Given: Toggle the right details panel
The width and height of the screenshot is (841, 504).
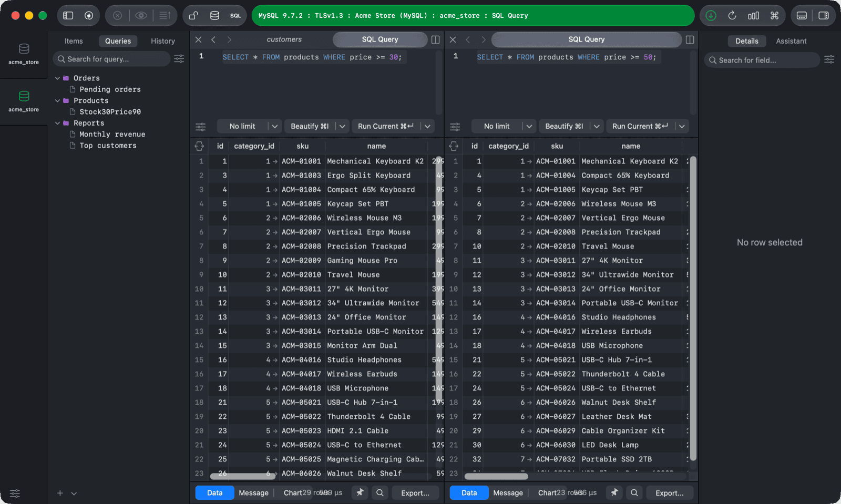Looking at the screenshot, I should pyautogui.click(x=824, y=16).
